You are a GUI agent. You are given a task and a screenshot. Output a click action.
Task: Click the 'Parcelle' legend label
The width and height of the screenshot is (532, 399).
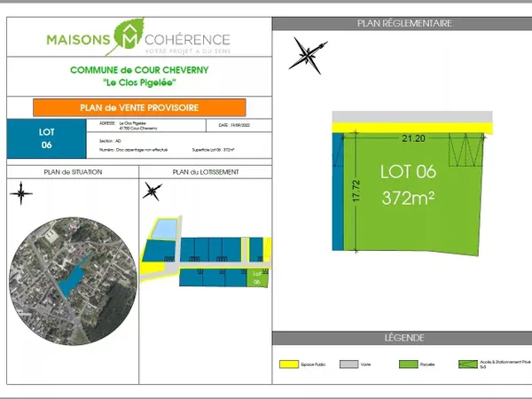coord(427,364)
